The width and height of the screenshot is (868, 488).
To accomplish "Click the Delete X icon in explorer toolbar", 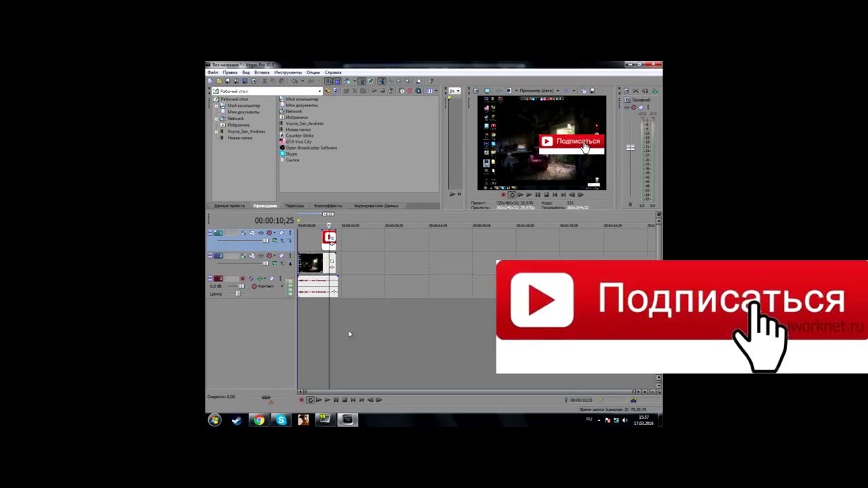I will point(355,91).
